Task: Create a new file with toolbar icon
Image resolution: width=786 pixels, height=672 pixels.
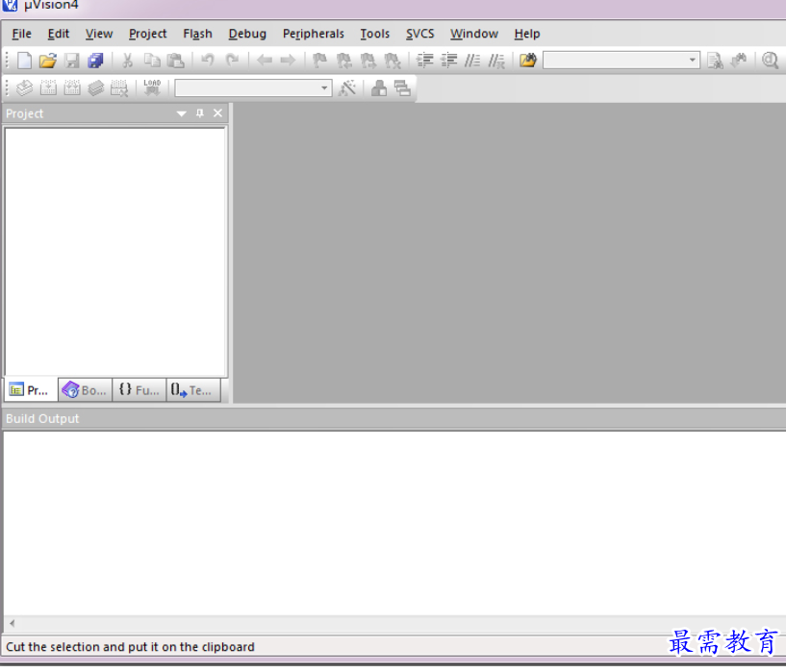Action: [24, 61]
